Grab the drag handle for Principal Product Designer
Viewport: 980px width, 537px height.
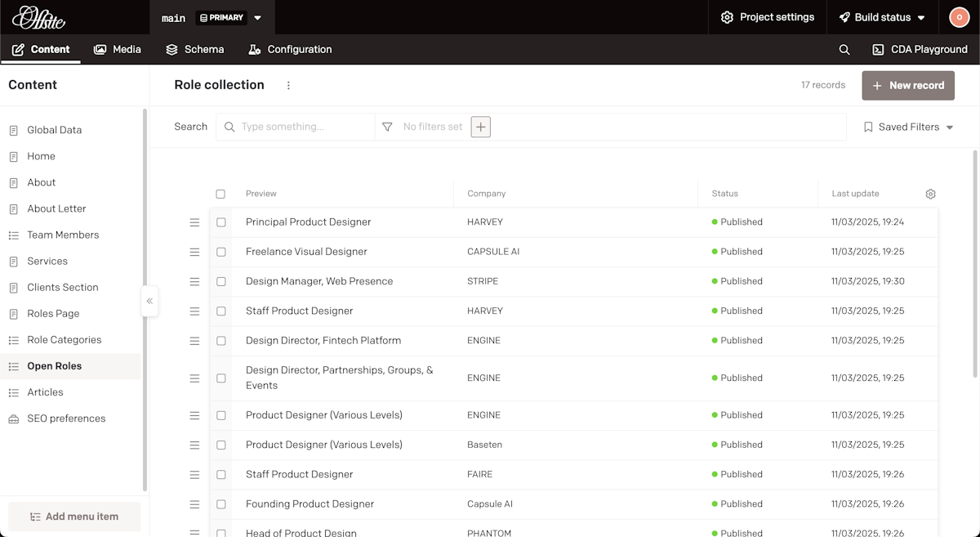[194, 222]
